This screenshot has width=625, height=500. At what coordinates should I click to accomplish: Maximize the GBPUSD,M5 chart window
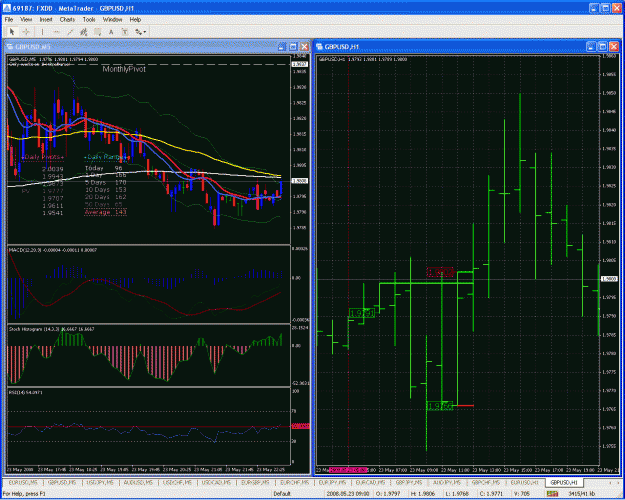click(293, 47)
